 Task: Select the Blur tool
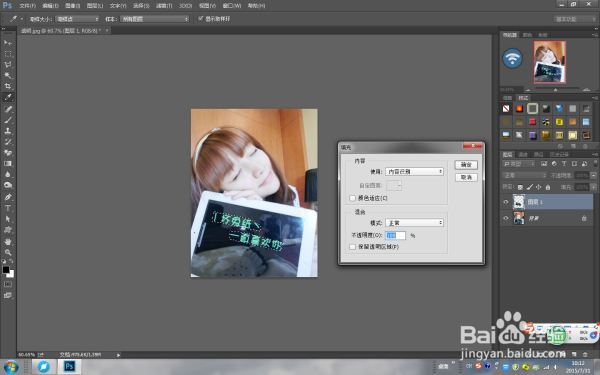tap(8, 174)
